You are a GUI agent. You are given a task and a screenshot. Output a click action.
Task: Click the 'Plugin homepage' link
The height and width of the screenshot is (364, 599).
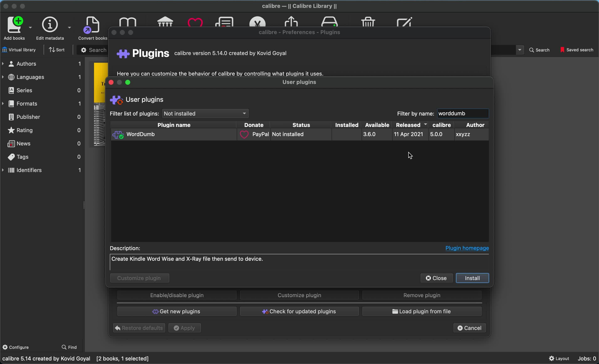coord(467,248)
